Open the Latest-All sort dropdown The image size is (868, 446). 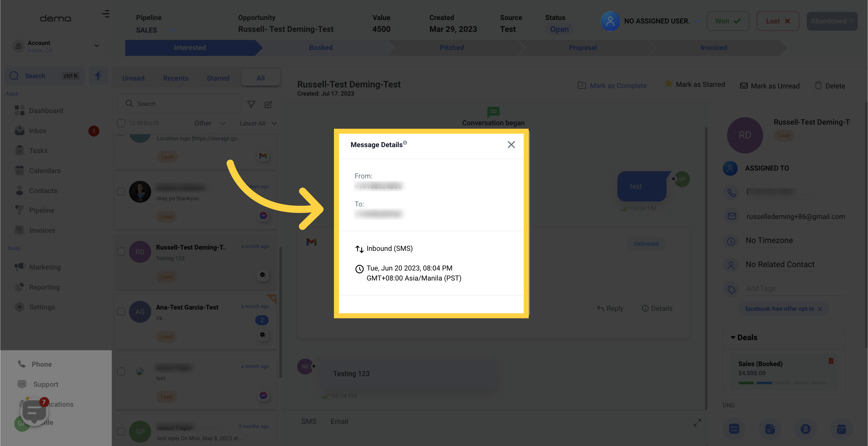[x=258, y=124]
